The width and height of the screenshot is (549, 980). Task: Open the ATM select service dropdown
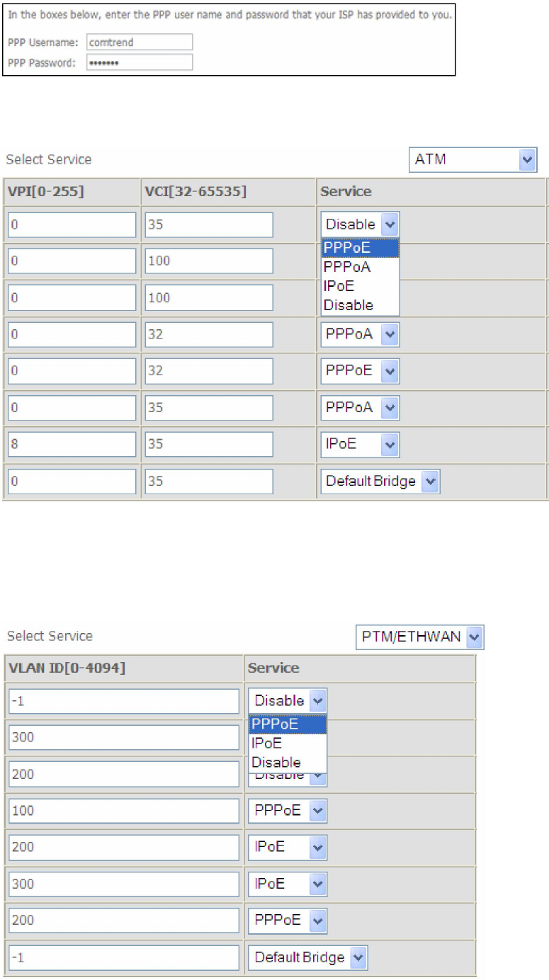click(x=473, y=159)
